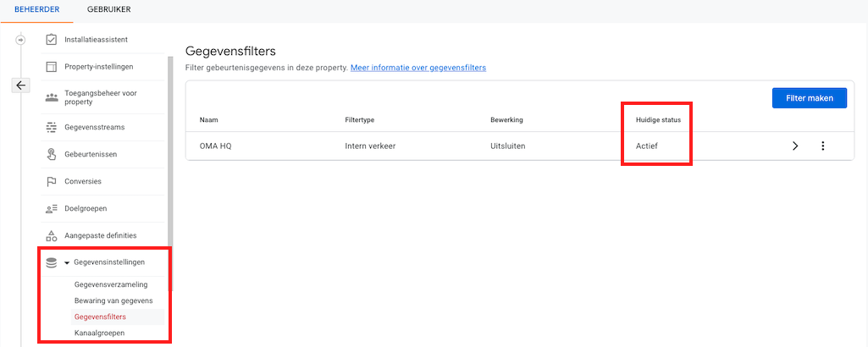Click the Toegangsbeheer people icon
Viewport: 868px width, 347px height.
(x=51, y=97)
